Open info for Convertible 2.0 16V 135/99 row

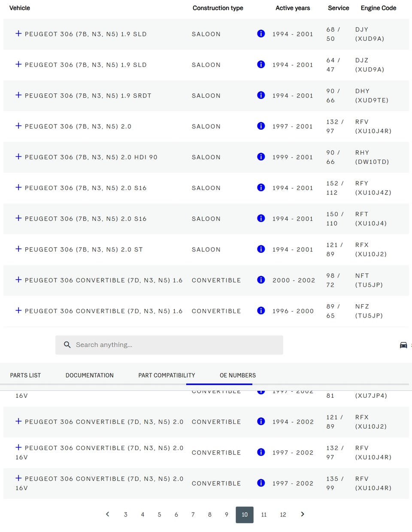[x=261, y=483]
